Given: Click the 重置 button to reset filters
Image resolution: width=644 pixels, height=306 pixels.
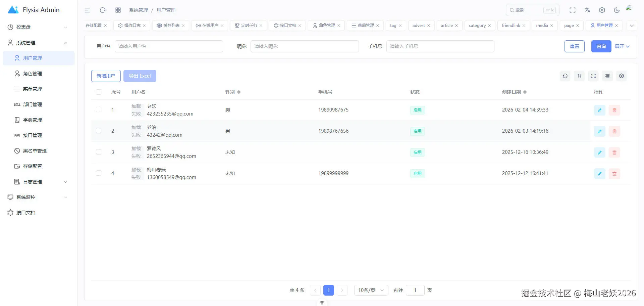Looking at the screenshot, I should [575, 46].
